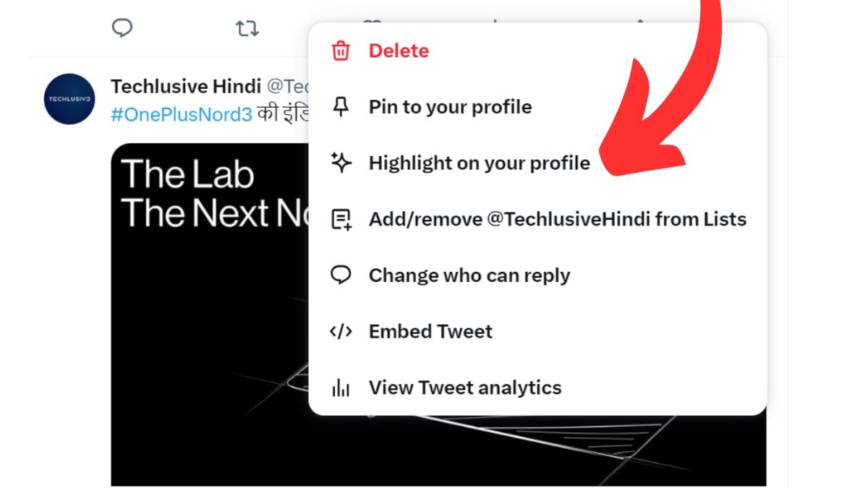Click the Change who can reply bubble icon
This screenshot has height=488, width=868.
[341, 275]
